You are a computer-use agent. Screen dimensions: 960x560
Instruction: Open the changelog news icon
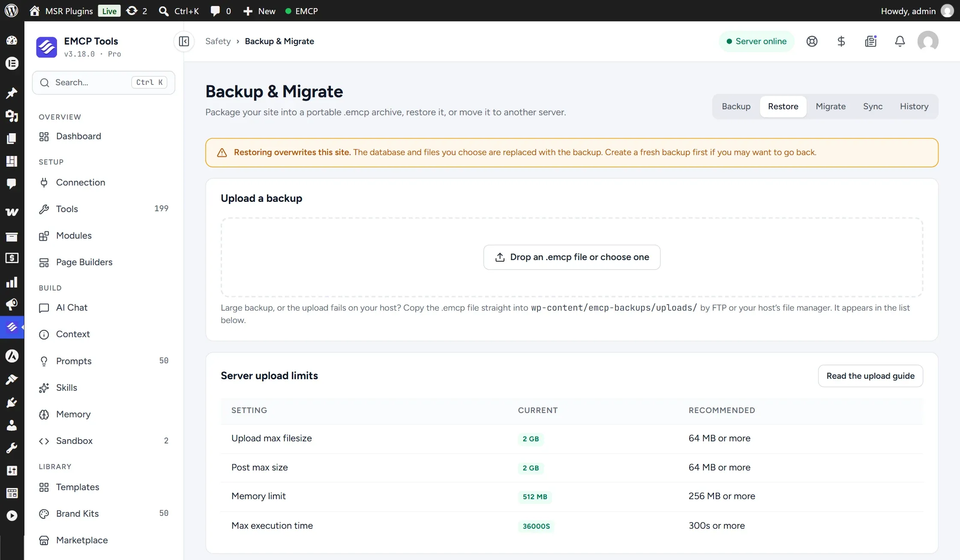click(870, 41)
